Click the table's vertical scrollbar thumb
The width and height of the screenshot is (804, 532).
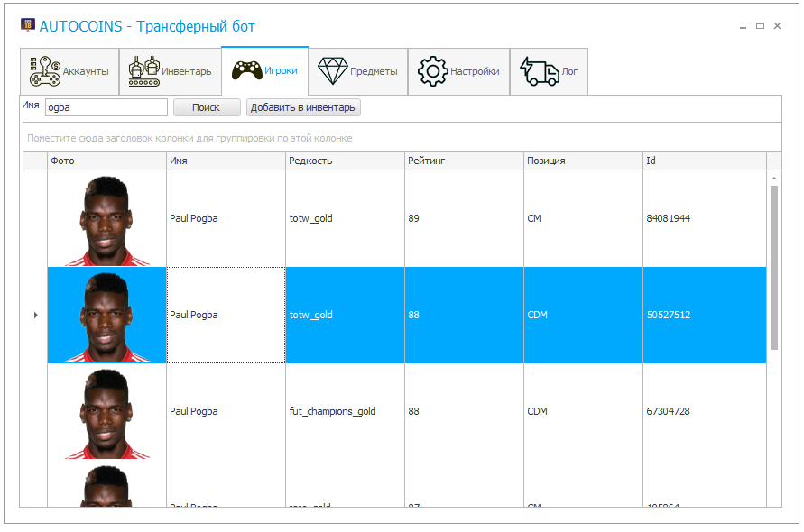[x=773, y=268]
